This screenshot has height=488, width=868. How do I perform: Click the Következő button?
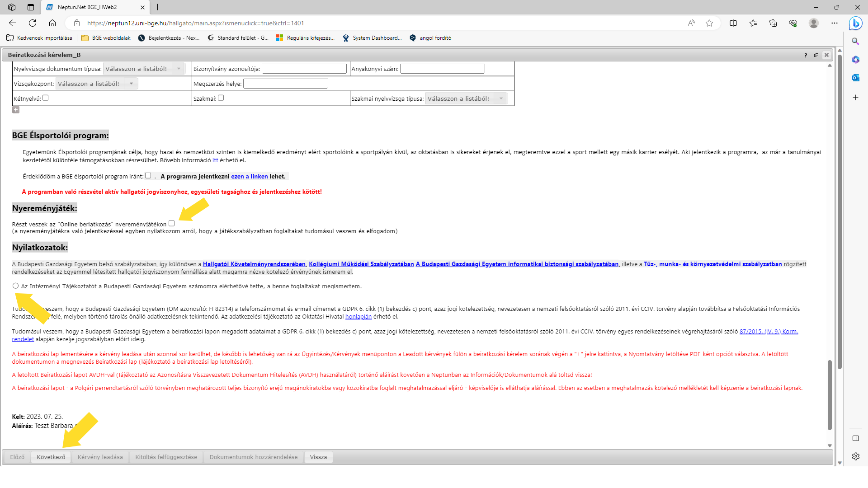[x=51, y=457]
